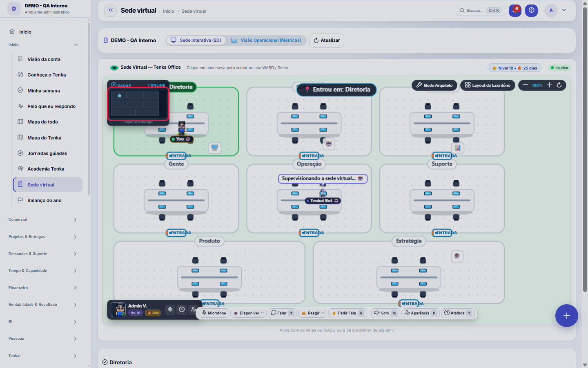Click the round object in the Estratégia room
This screenshot has height=368, width=588.
457,256
